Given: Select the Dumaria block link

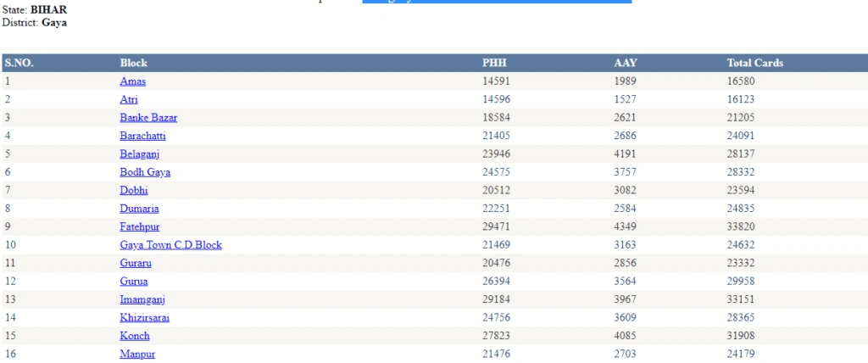Looking at the screenshot, I should pyautogui.click(x=139, y=209).
